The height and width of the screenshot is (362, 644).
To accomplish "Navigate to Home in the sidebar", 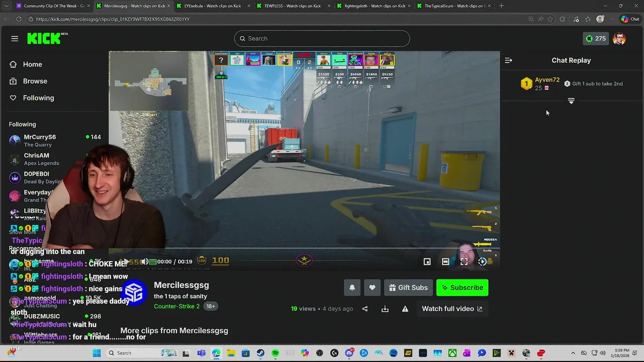I will (x=32, y=64).
